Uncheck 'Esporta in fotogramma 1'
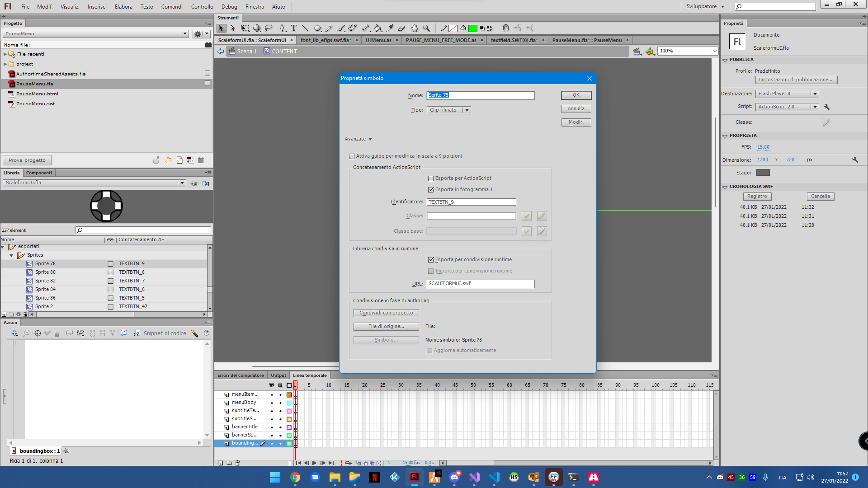 [x=431, y=189]
